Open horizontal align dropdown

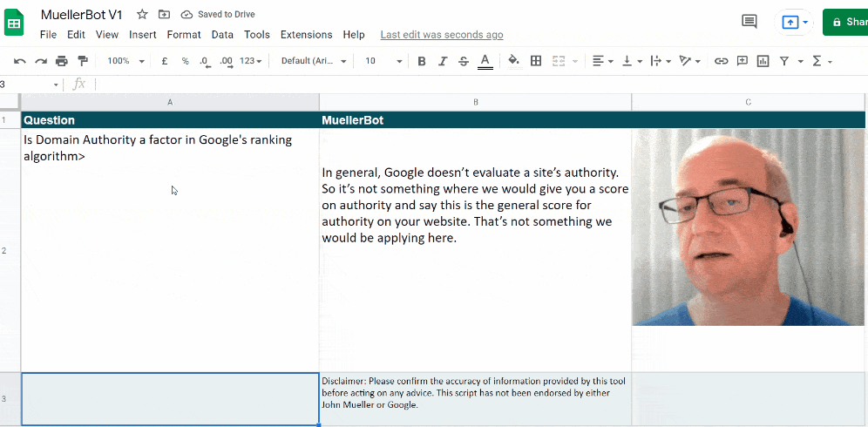pyautogui.click(x=603, y=61)
